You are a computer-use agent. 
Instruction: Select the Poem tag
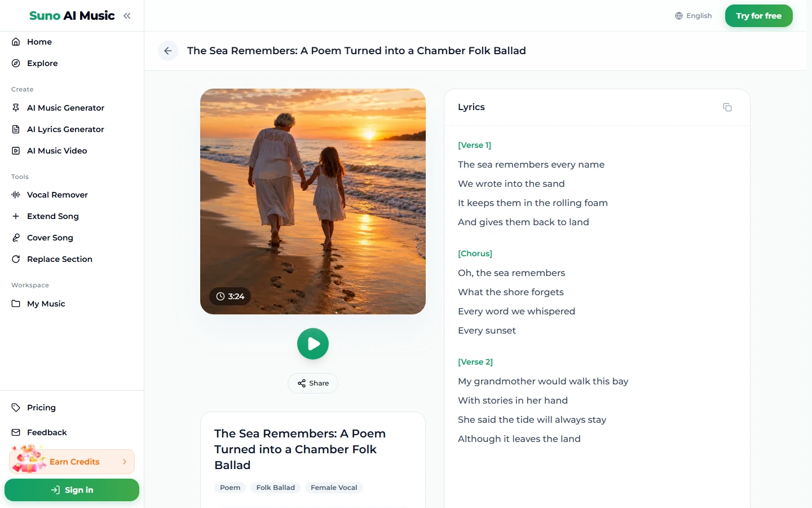[230, 488]
